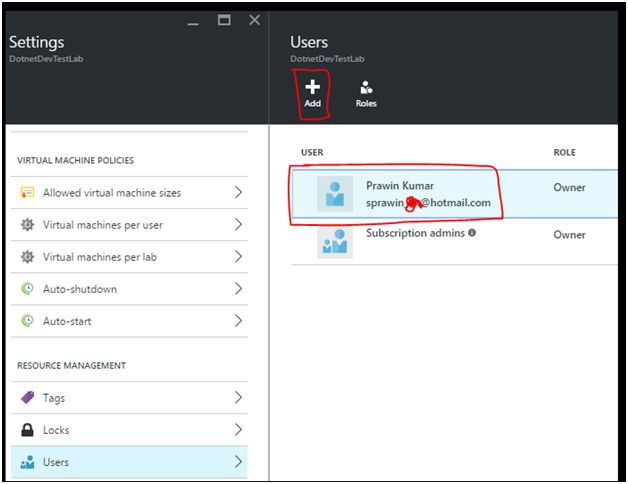The height and width of the screenshot is (484, 628).
Task: Click the Auto-start clock icon
Action: [x=28, y=321]
